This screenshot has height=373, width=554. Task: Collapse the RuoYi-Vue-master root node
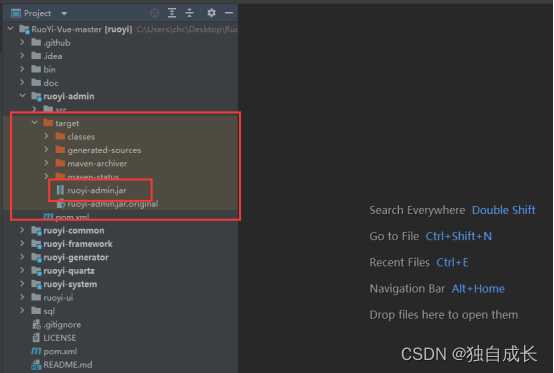click(x=11, y=28)
